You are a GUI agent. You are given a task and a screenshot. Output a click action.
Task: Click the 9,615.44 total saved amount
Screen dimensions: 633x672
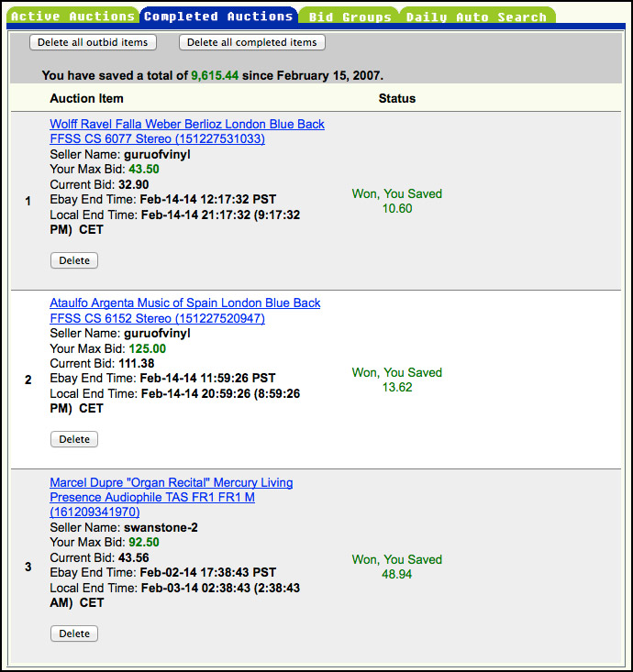[x=215, y=75]
